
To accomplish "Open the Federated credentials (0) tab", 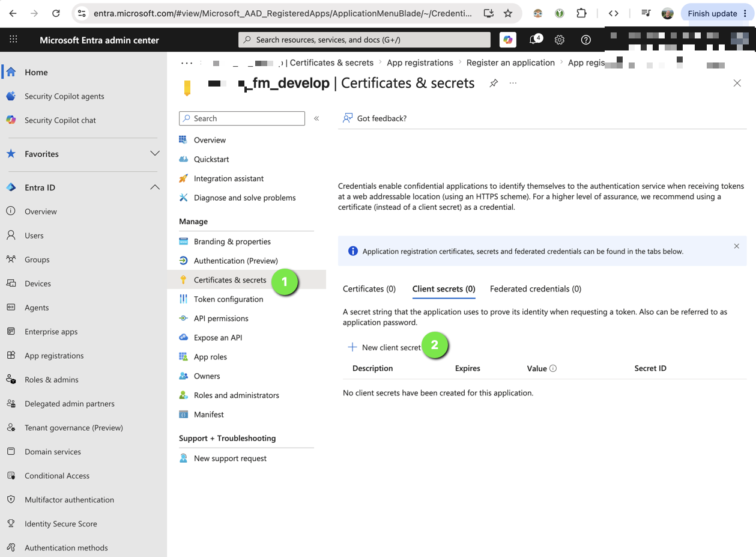I will click(536, 289).
